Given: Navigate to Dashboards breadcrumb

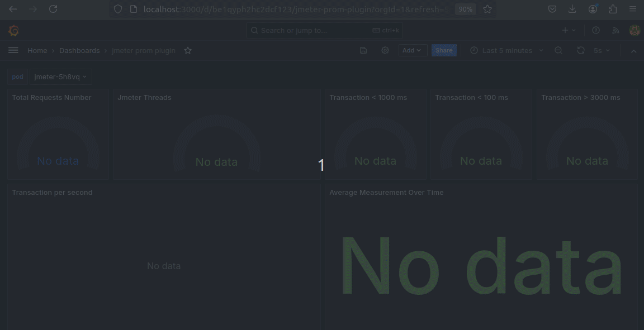Looking at the screenshot, I should (x=79, y=50).
